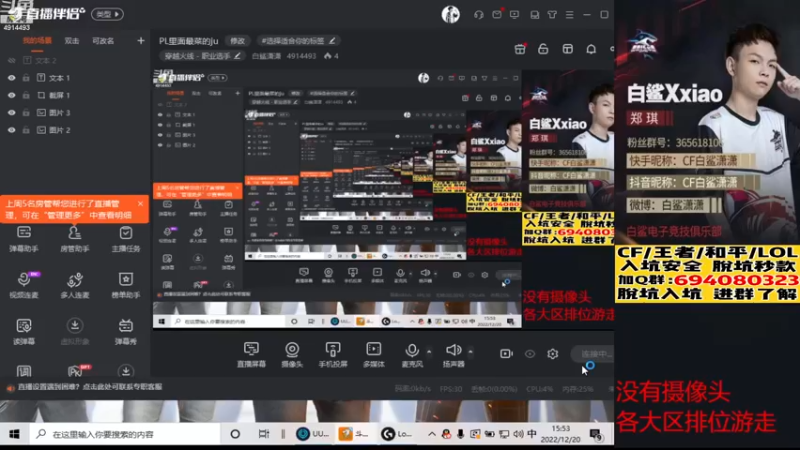
Task: Start 视频连麦 video co-streaming
Action: [x=24, y=285]
